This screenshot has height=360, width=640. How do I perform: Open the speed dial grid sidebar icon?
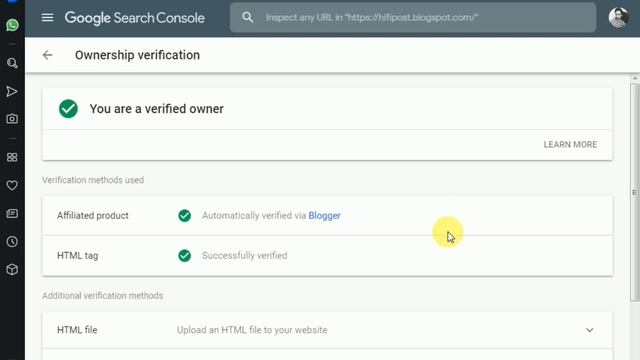[x=12, y=158]
